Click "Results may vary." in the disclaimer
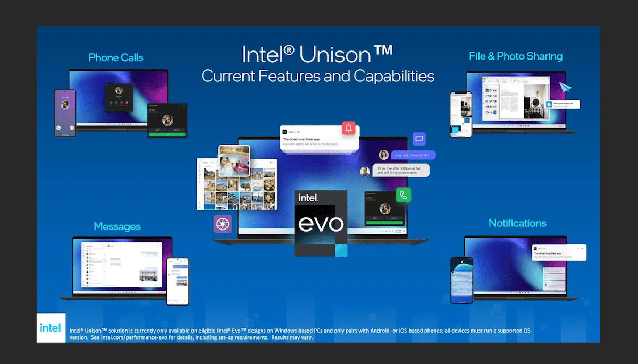 (292, 337)
